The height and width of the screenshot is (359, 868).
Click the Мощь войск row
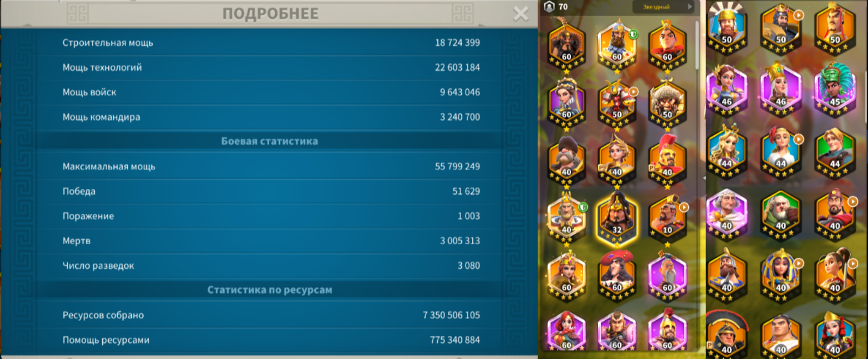(270, 92)
